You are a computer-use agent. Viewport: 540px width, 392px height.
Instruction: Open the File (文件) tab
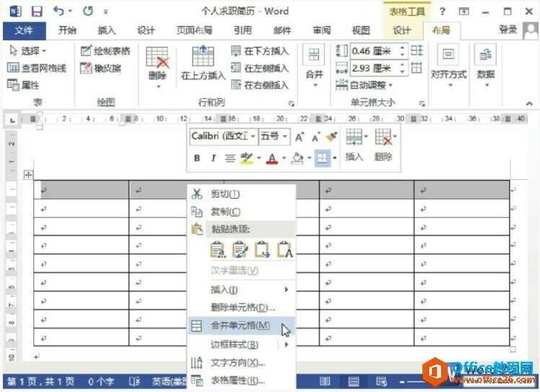[24, 30]
